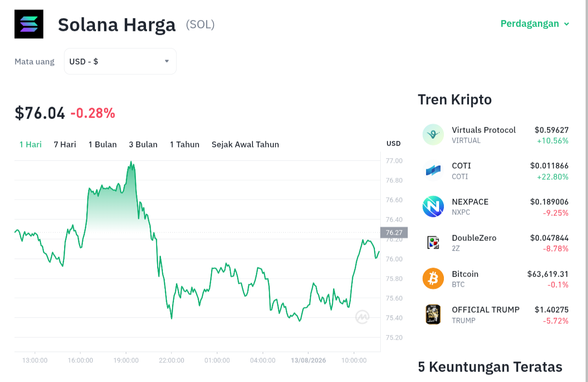Select the 7 Hari chart range
This screenshot has width=588, height=382.
tap(65, 145)
